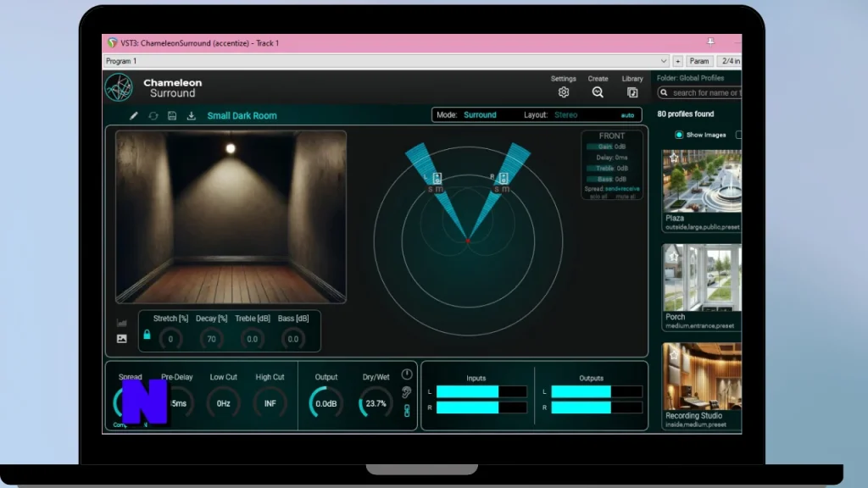Toggle the lock icon beside Stretch
The height and width of the screenshot is (488, 868).
point(147,334)
